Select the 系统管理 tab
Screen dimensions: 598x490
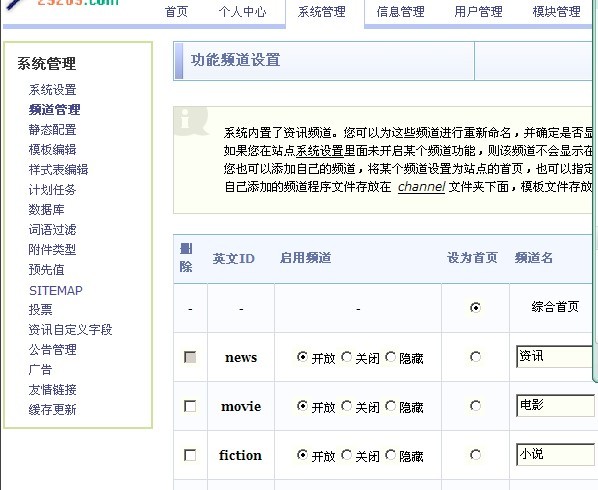click(322, 11)
